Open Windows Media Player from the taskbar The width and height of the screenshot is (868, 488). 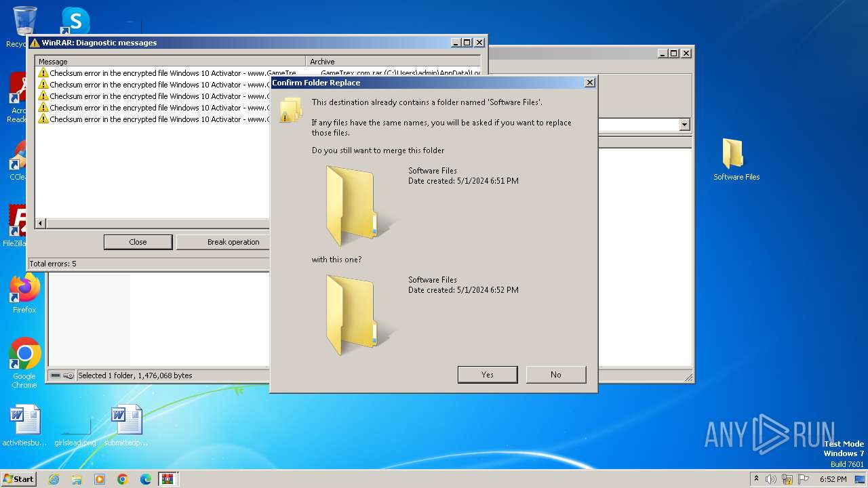[100, 479]
